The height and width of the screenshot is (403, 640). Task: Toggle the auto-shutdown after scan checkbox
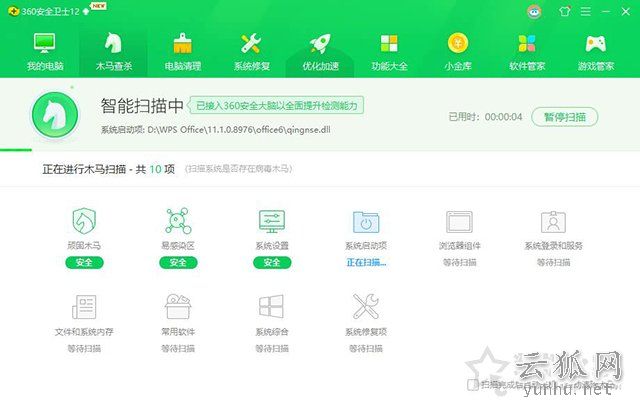click(x=473, y=384)
